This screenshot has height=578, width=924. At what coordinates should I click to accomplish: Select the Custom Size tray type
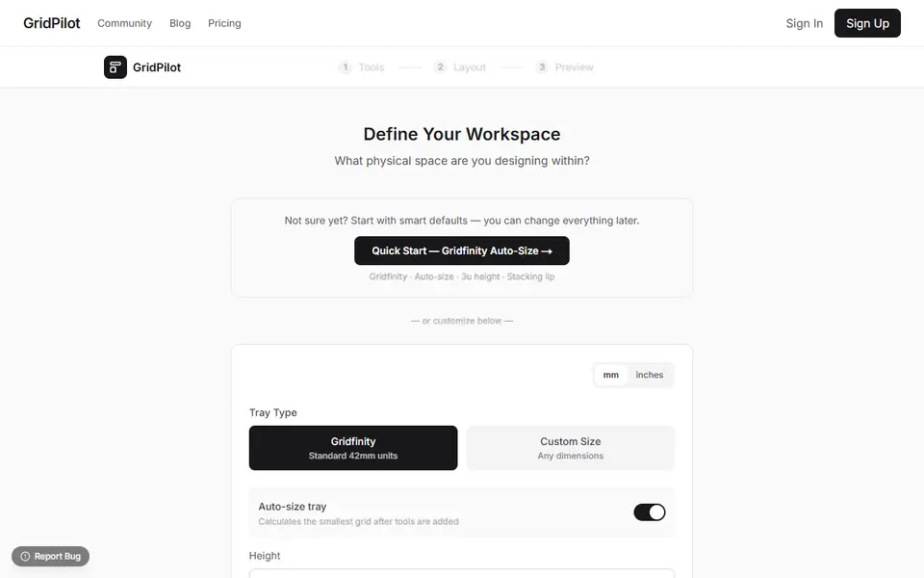(x=571, y=448)
